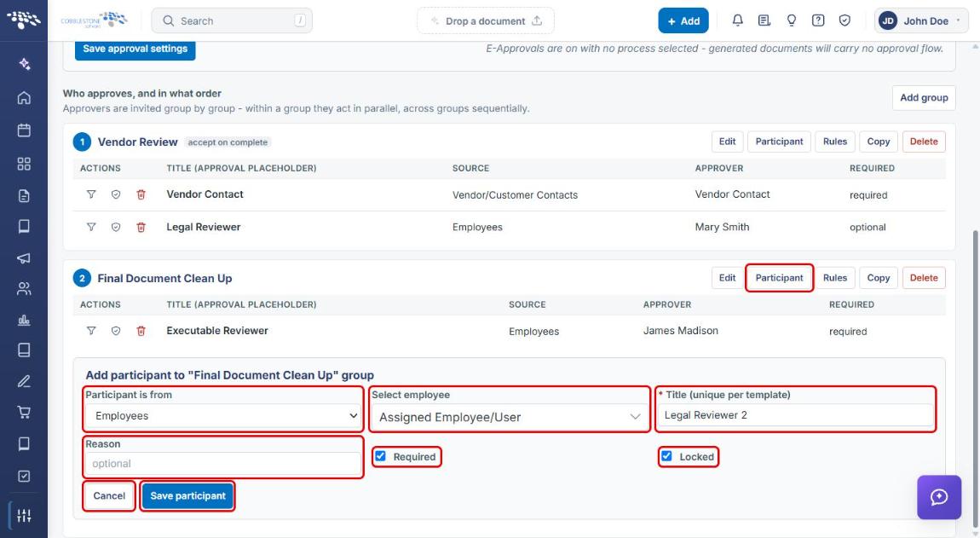980x538 pixels.
Task: Delete Legal Reviewer row with trash icon
Action: tap(141, 227)
